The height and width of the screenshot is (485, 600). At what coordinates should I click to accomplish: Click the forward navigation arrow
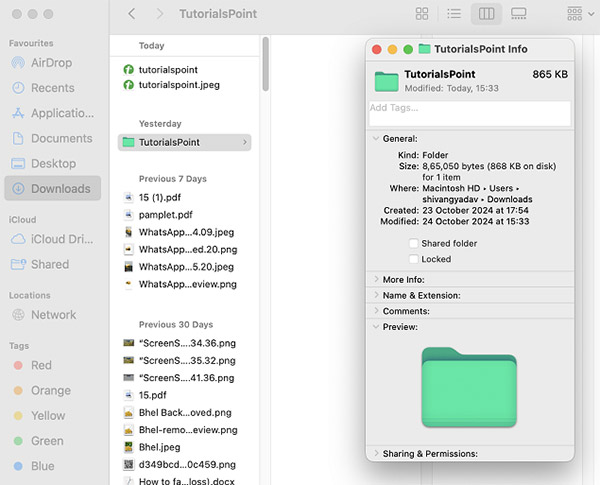(158, 14)
